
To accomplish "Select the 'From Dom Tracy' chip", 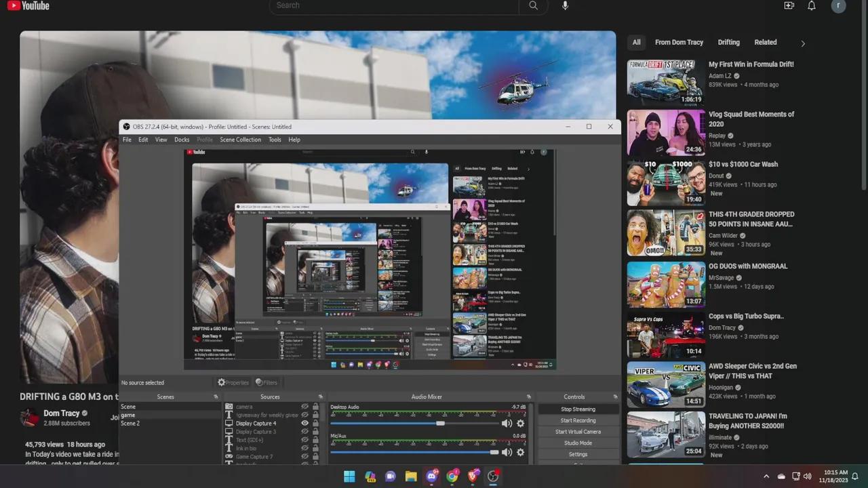I will tap(679, 43).
